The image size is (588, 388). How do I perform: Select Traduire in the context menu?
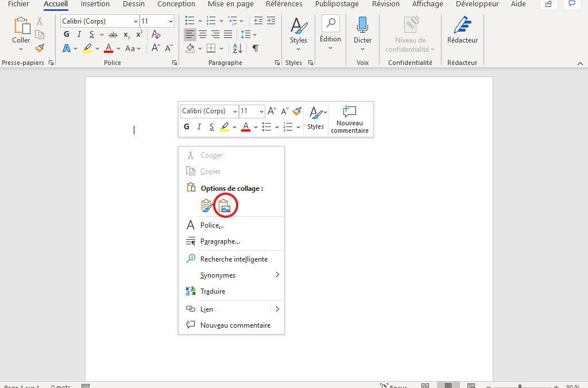coord(212,291)
